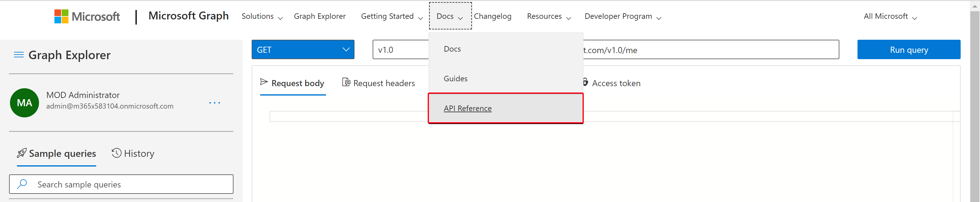Open the account options ellipsis menu
Image resolution: width=980 pixels, height=202 pixels.
coord(214,103)
